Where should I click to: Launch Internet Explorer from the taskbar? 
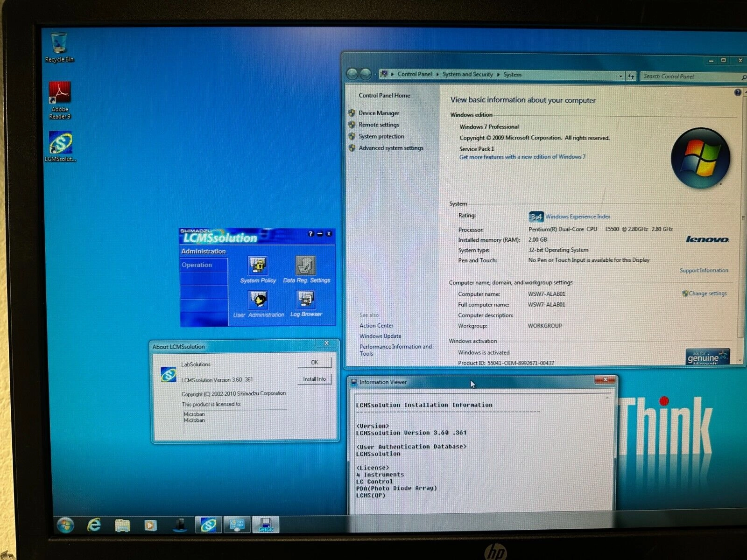[94, 525]
